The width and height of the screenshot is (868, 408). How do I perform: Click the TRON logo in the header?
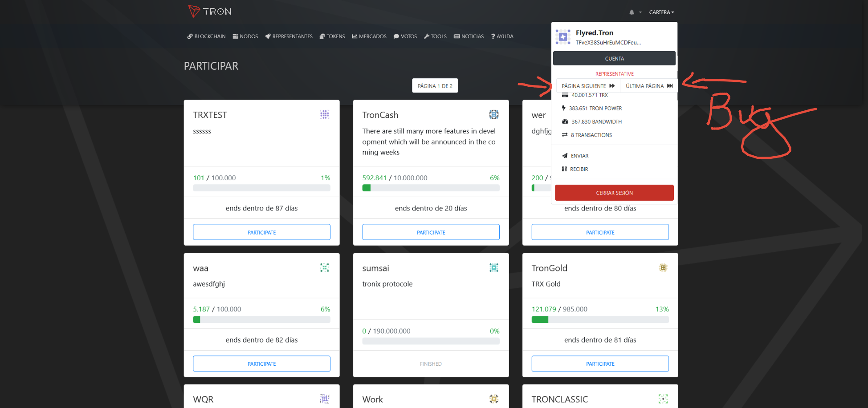[x=209, y=12]
